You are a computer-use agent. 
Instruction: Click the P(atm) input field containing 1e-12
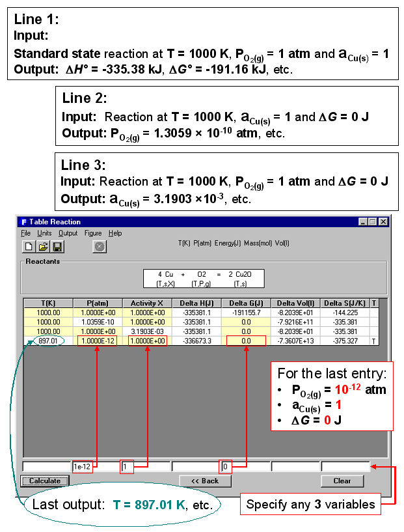point(96,467)
